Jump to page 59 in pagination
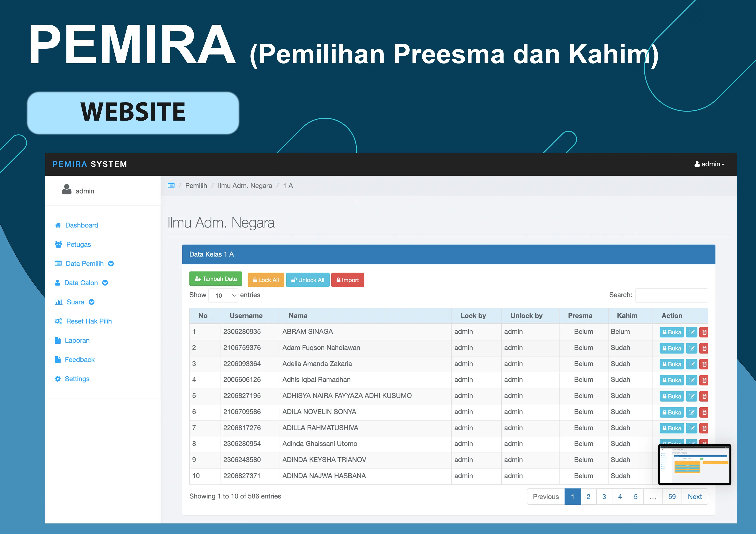The height and width of the screenshot is (534, 756). coord(672,497)
